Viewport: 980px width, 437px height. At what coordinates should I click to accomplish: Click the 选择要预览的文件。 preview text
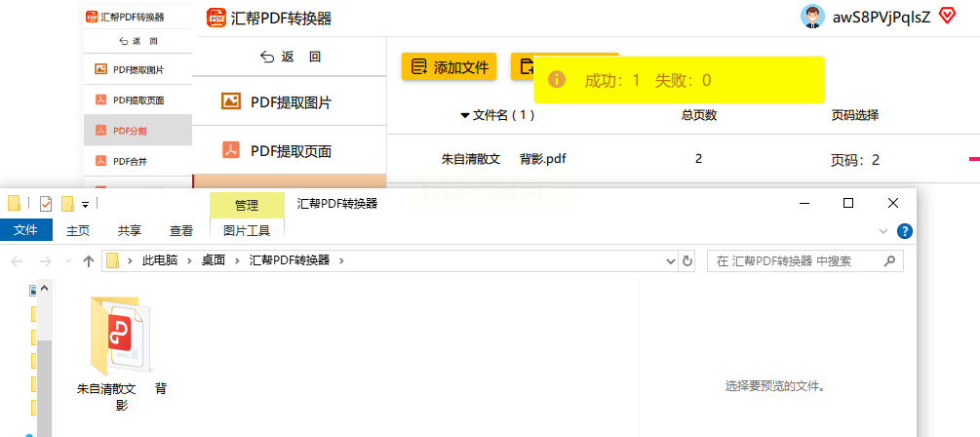[775, 386]
